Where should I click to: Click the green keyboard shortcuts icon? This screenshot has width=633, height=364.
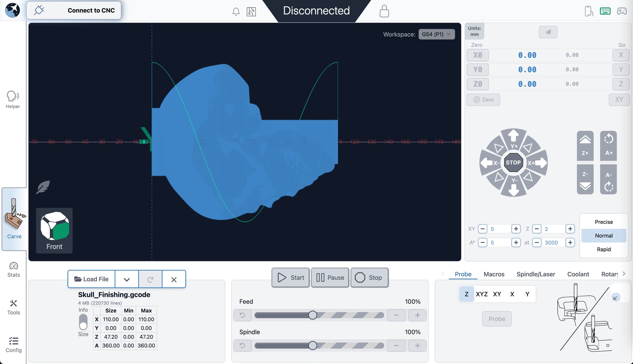605,11
